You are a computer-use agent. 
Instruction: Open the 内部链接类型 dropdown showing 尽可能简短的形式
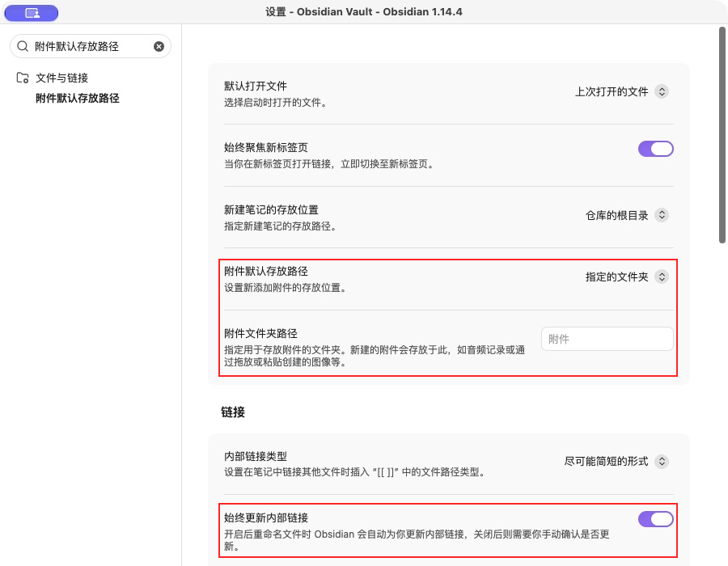(x=616, y=461)
